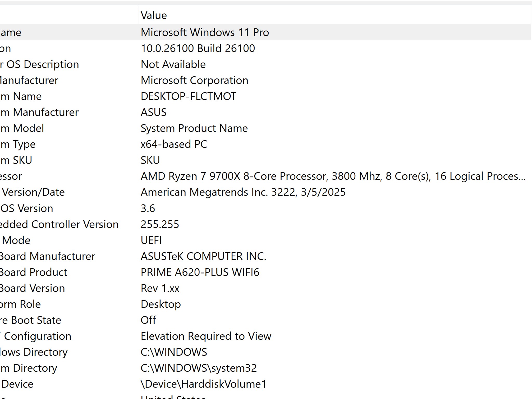Select version 10.0.26100 Build 26100
Screen dimensions: 532x399
pyautogui.click(x=198, y=48)
